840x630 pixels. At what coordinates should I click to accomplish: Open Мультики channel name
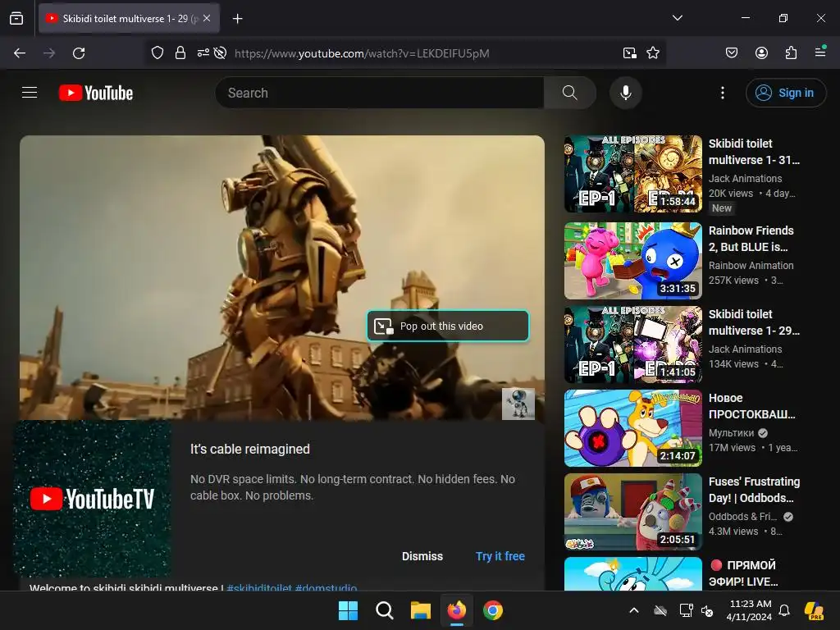[x=731, y=432]
